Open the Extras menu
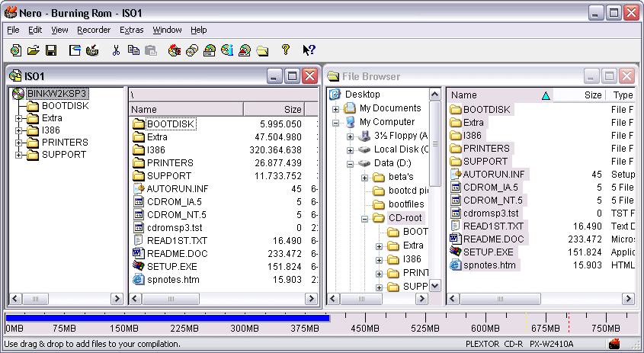Viewport: 644px width, 353px height. click(x=131, y=30)
